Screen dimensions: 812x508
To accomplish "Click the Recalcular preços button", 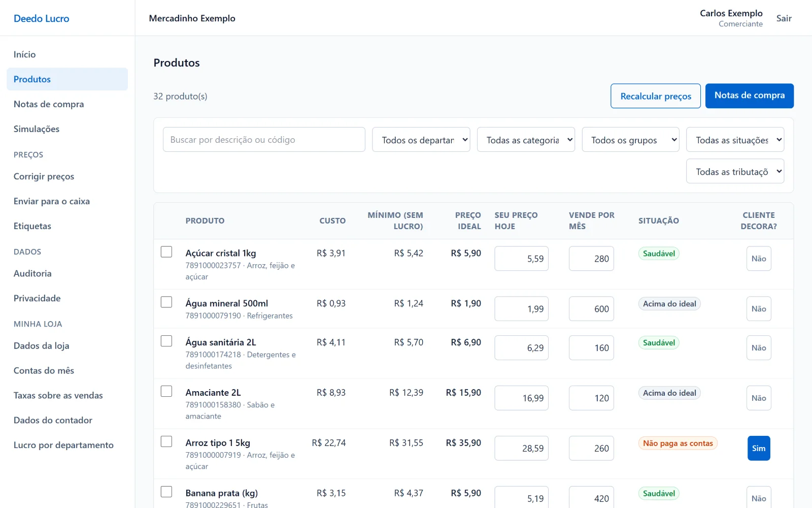I will pyautogui.click(x=656, y=96).
